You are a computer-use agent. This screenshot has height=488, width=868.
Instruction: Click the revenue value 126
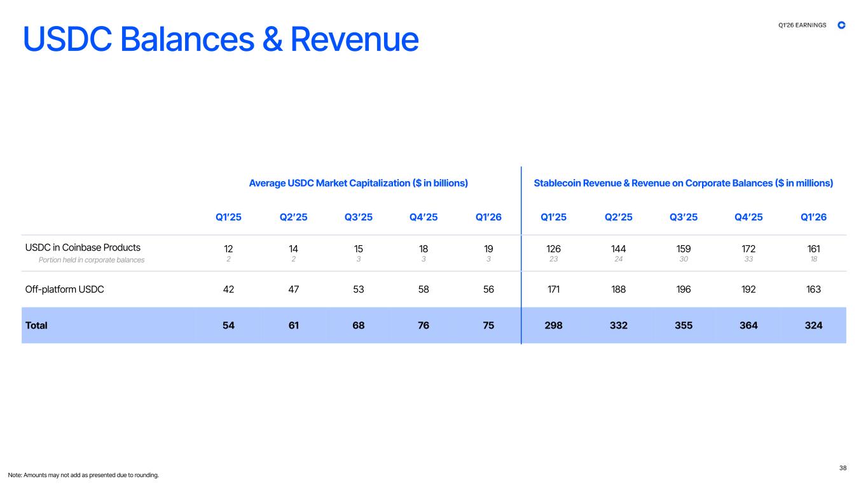point(554,248)
